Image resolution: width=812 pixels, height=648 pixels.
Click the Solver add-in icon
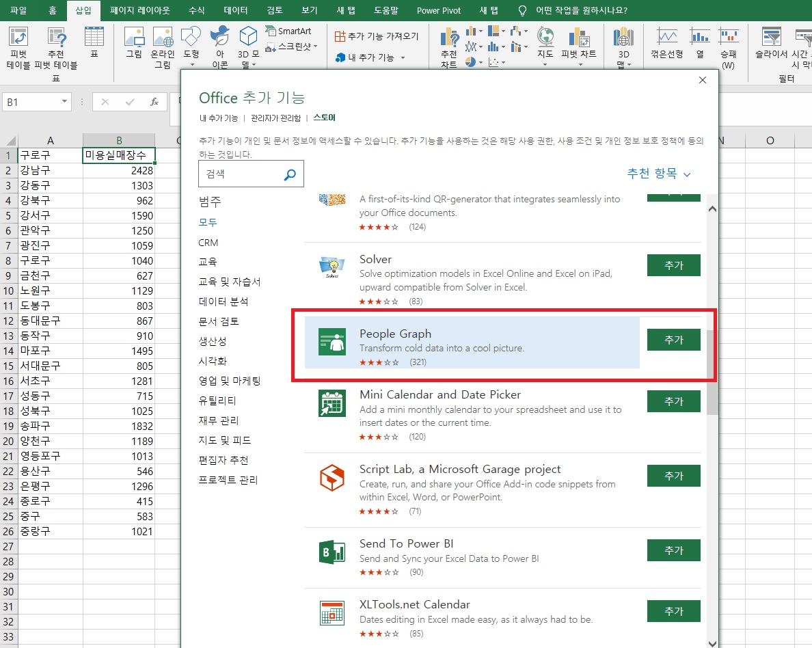pos(332,267)
